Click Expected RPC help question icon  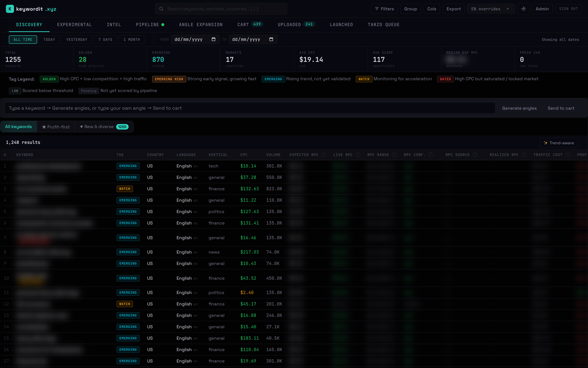pos(323,155)
